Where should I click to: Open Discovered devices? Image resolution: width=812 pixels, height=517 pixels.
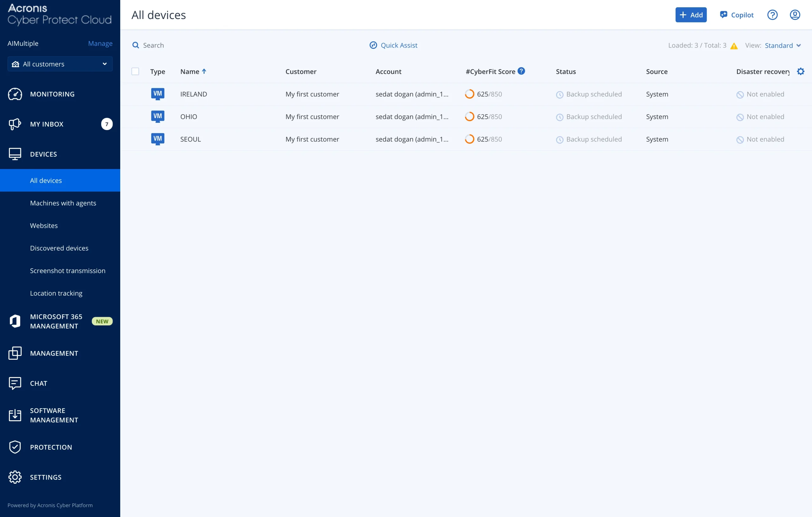click(x=59, y=248)
